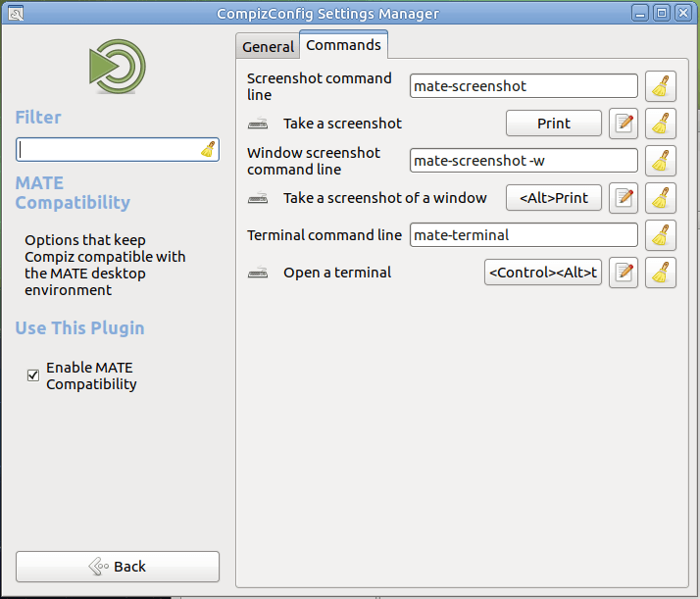Edit Open a terminal binding pencil icon
Viewport: 700px width, 599px height.
[624, 273]
